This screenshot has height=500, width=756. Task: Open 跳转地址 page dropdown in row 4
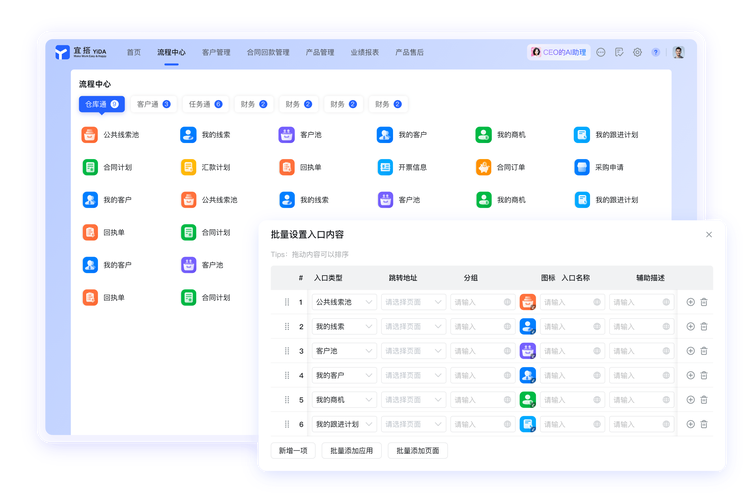tap(413, 375)
